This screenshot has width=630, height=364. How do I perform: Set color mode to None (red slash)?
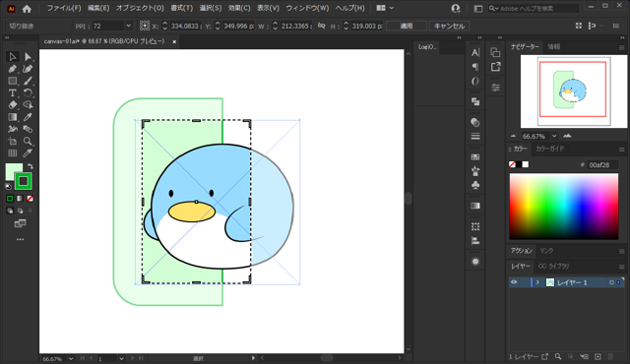31,199
